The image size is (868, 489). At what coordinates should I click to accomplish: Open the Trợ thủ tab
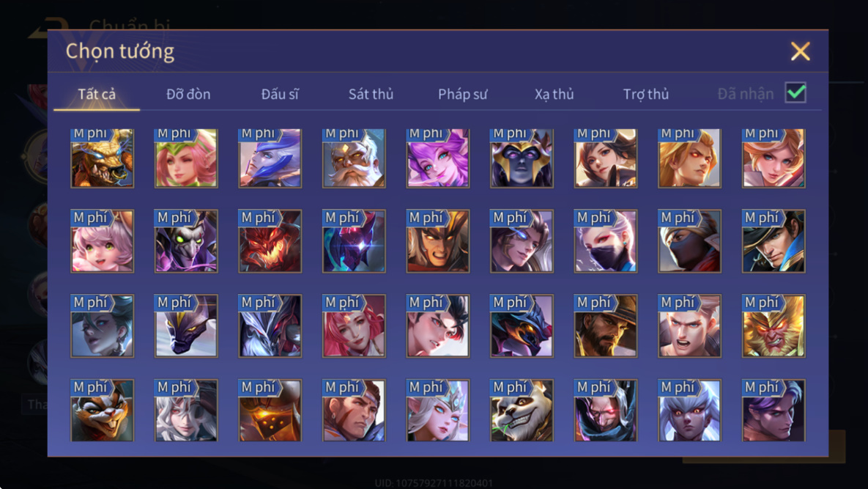(x=646, y=94)
